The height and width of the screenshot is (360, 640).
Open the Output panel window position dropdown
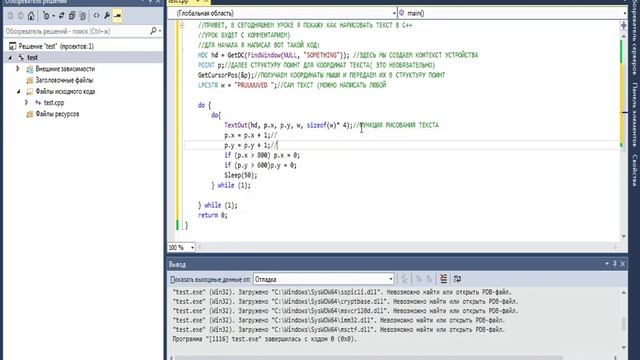coord(607,264)
